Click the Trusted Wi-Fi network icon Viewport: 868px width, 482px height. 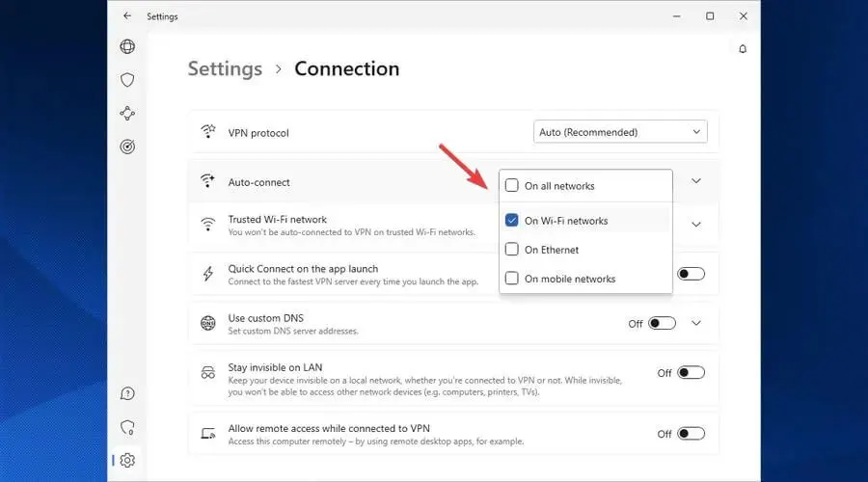point(208,224)
